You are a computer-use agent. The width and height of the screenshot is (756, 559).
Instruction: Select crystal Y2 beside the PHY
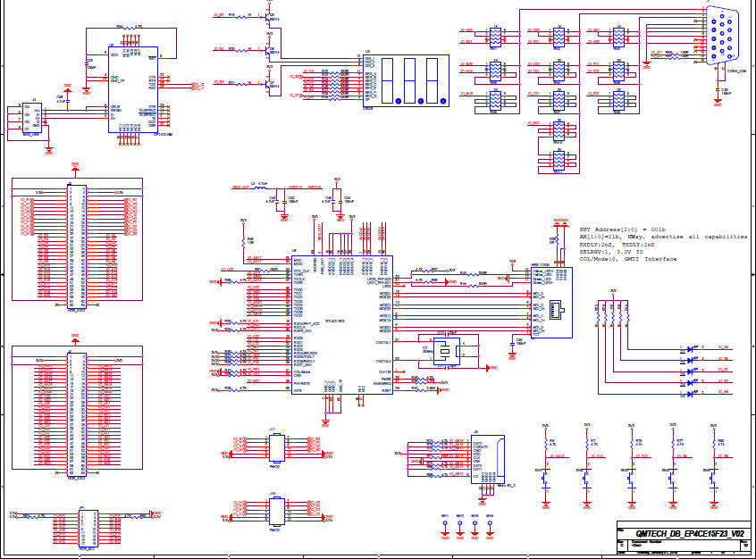click(x=446, y=351)
